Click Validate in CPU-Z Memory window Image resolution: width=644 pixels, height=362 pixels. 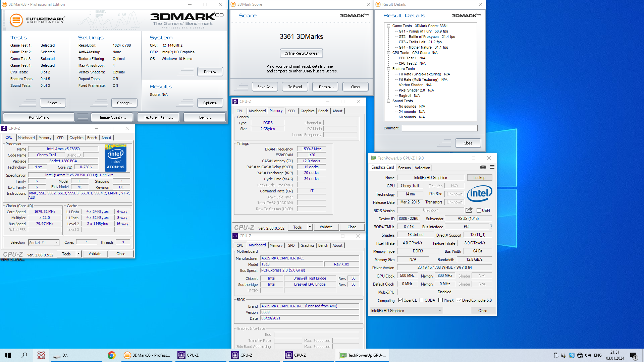pyautogui.click(x=326, y=227)
